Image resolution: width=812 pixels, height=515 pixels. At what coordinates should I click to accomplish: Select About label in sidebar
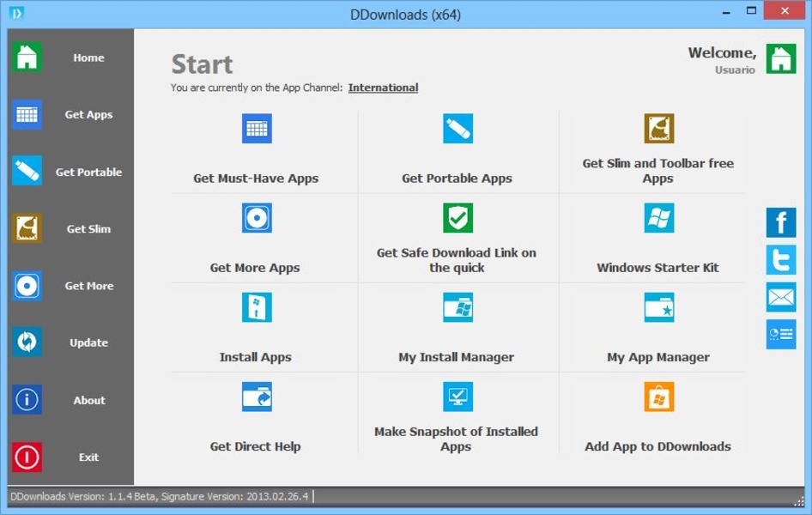point(89,400)
